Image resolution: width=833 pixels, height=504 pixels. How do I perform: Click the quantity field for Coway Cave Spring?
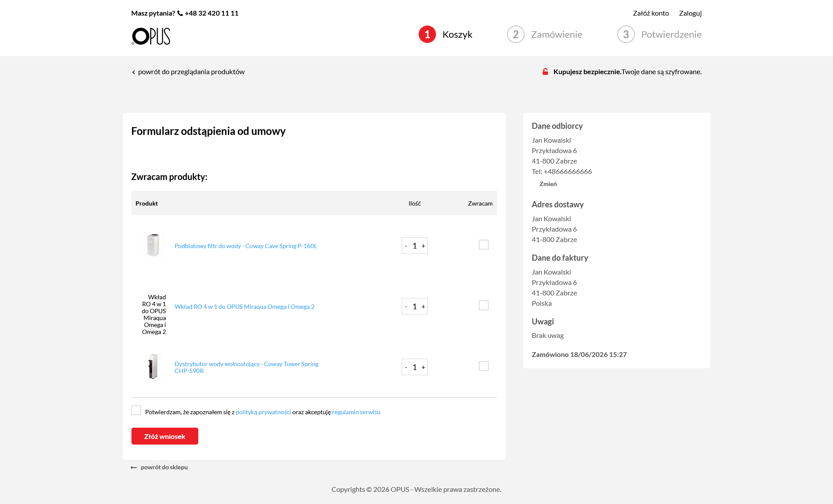tap(415, 246)
